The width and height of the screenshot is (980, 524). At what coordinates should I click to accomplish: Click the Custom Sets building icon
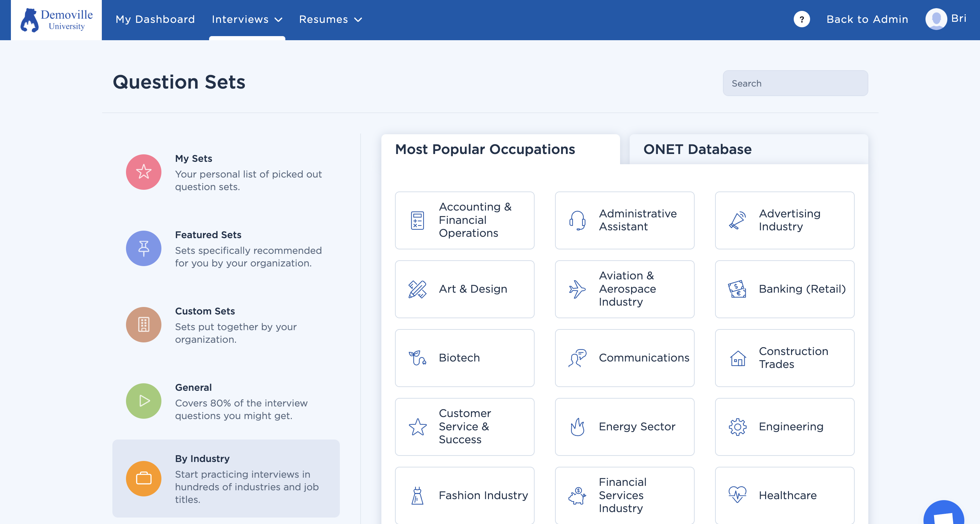(x=143, y=325)
